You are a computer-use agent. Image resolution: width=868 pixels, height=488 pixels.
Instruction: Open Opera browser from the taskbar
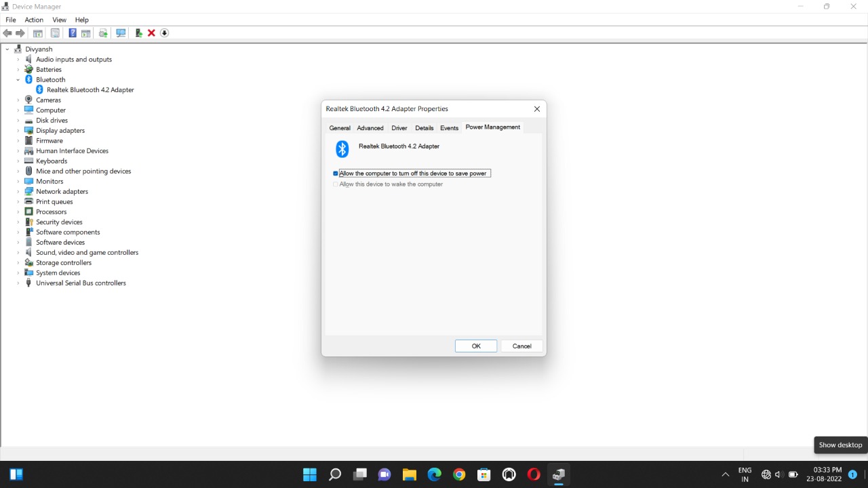click(x=534, y=474)
